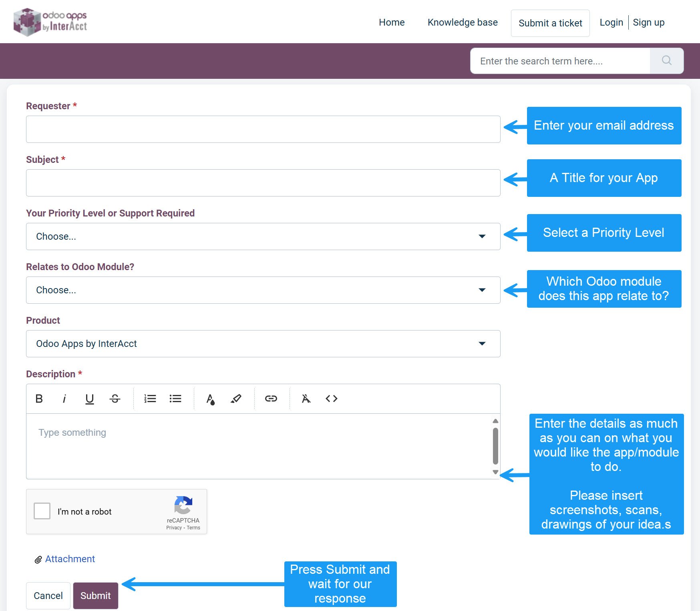Click the Attachment link

coord(70,559)
